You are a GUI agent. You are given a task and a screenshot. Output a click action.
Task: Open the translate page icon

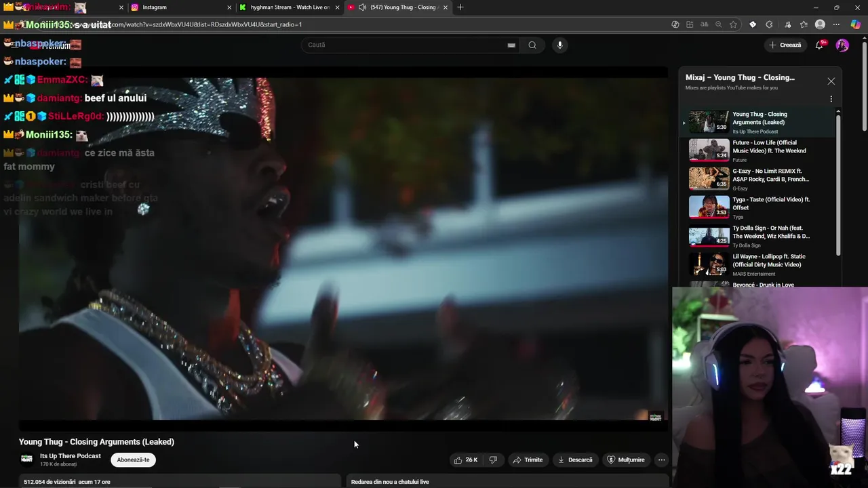[705, 24]
